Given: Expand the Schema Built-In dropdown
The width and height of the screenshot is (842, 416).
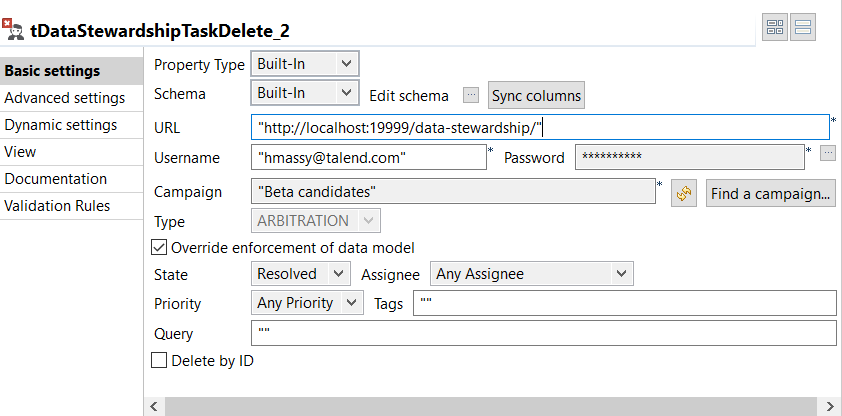Looking at the screenshot, I should [x=303, y=93].
